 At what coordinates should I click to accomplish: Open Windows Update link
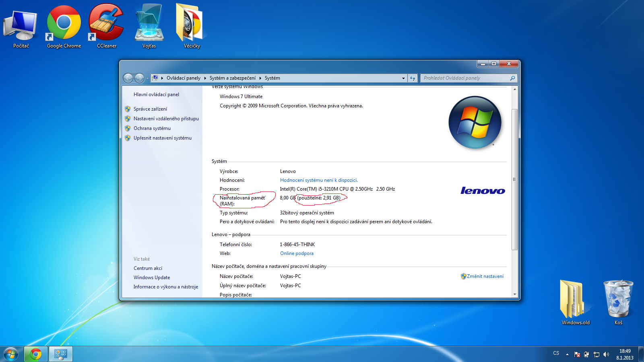coord(152,278)
